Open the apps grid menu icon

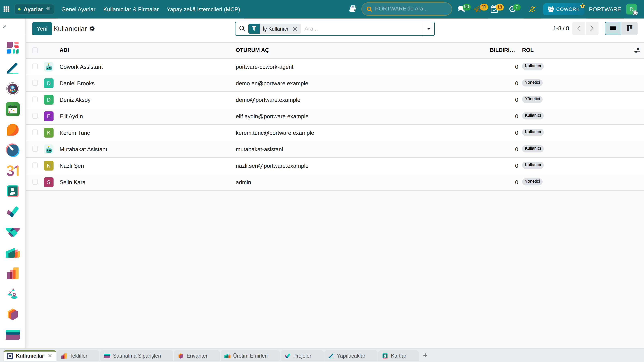click(x=6, y=9)
